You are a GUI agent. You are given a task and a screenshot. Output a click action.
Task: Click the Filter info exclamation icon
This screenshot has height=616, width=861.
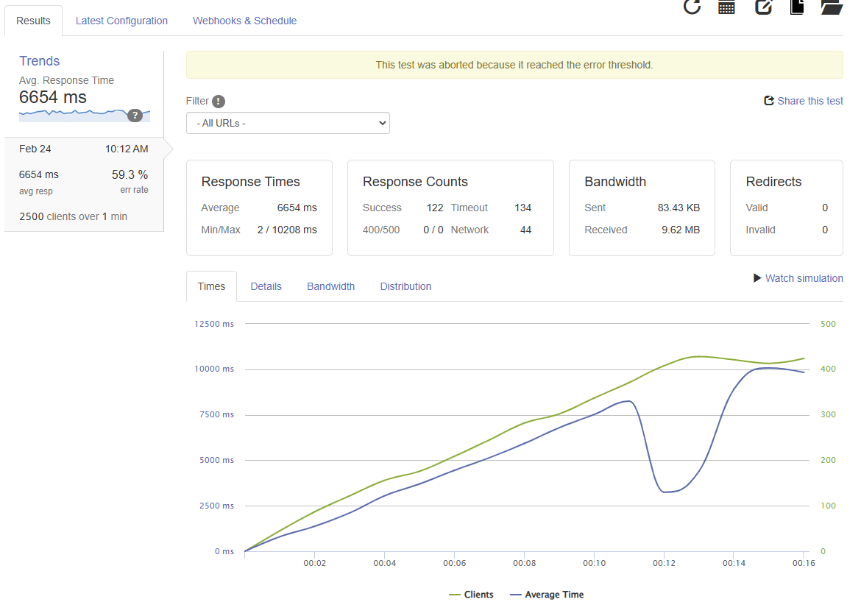(219, 102)
